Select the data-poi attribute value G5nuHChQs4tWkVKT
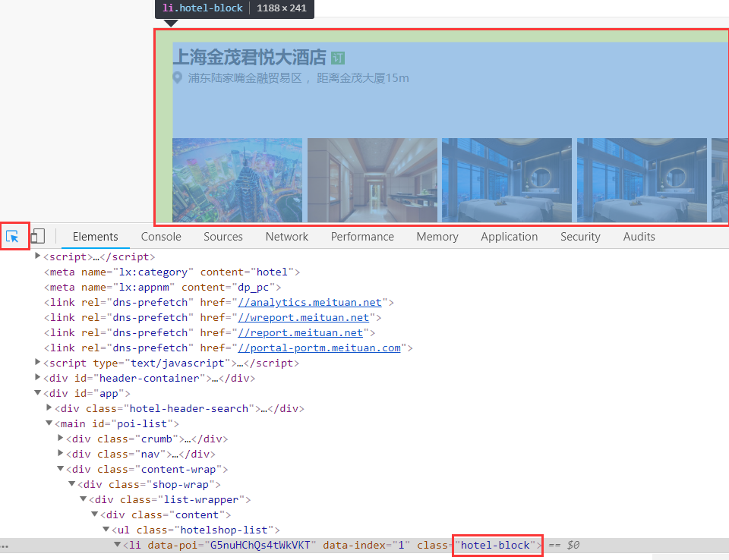This screenshot has height=560, width=729. click(260, 545)
